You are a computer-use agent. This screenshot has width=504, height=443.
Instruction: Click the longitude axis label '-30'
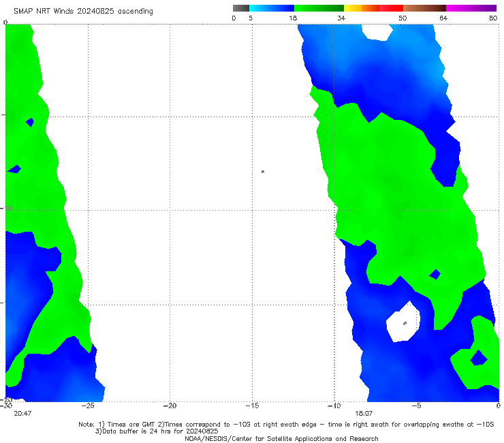6,406
